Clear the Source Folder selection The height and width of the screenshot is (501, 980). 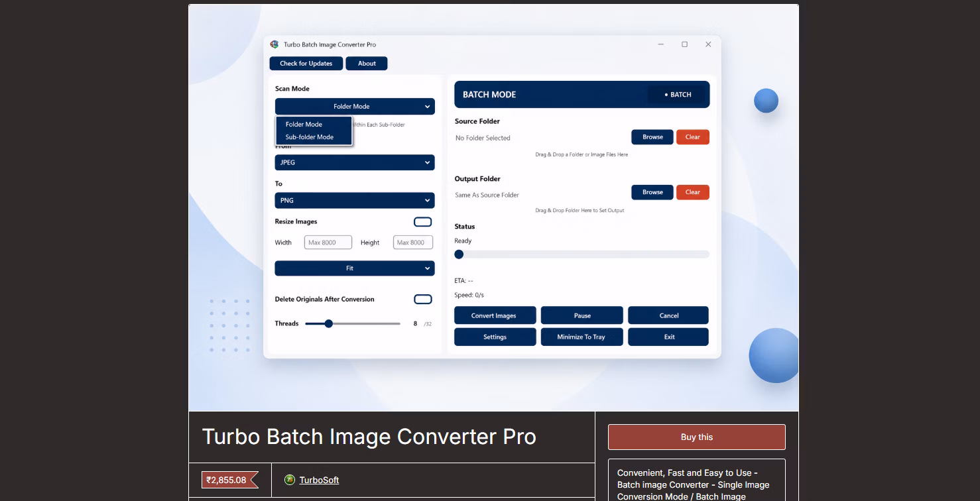pyautogui.click(x=693, y=137)
